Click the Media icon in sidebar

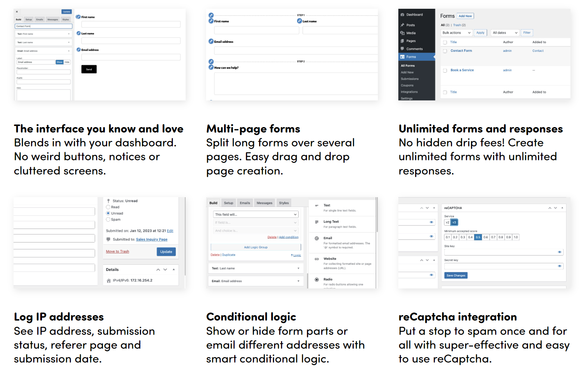click(x=402, y=33)
